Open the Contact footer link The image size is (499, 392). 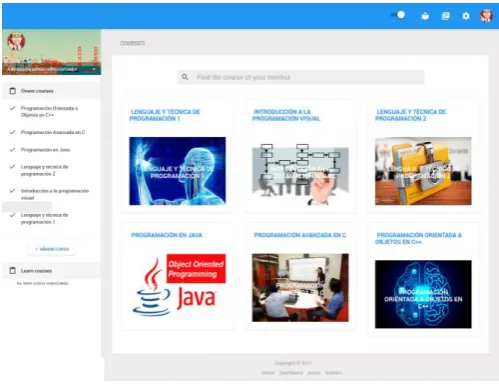point(334,373)
